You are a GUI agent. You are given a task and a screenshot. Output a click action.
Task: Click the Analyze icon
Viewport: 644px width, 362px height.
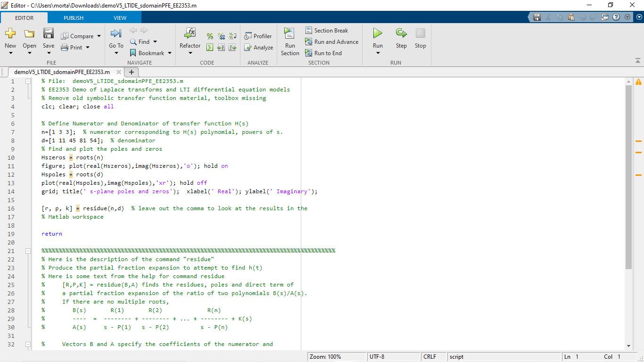click(x=248, y=48)
